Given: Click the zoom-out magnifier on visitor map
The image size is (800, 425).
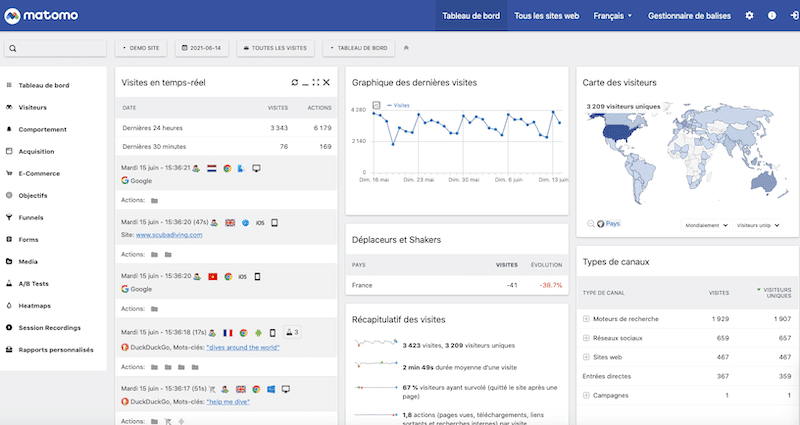Looking at the screenshot, I should 591,224.
